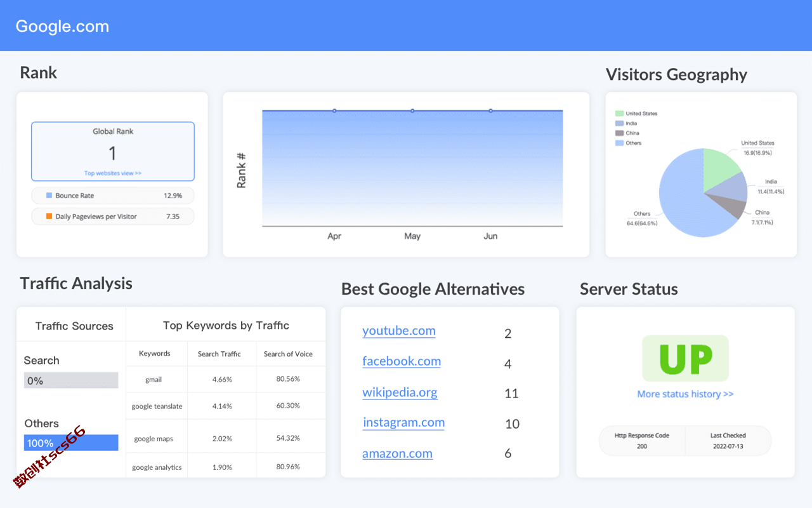The image size is (812, 508).
Task: Click the blue Bounce Rate color square
Action: tap(49, 196)
